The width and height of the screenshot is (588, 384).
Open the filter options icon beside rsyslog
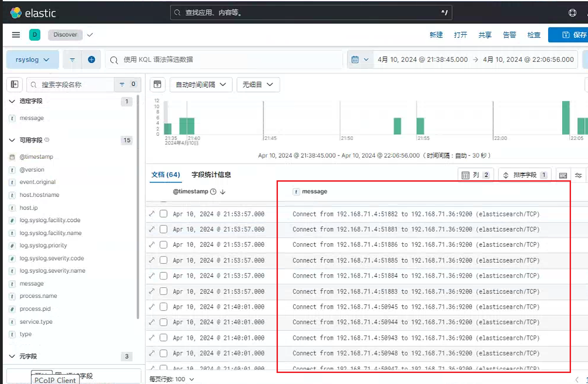click(x=72, y=60)
